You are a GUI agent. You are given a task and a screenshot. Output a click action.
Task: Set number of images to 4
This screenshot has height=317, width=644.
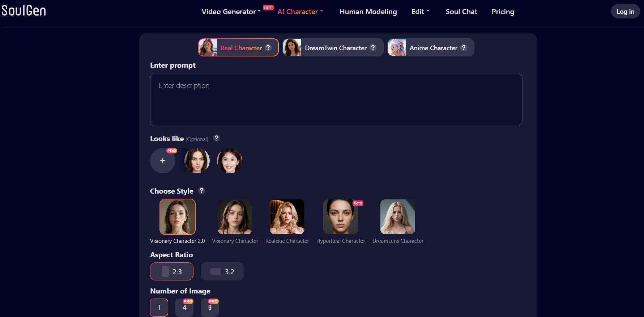point(184,308)
